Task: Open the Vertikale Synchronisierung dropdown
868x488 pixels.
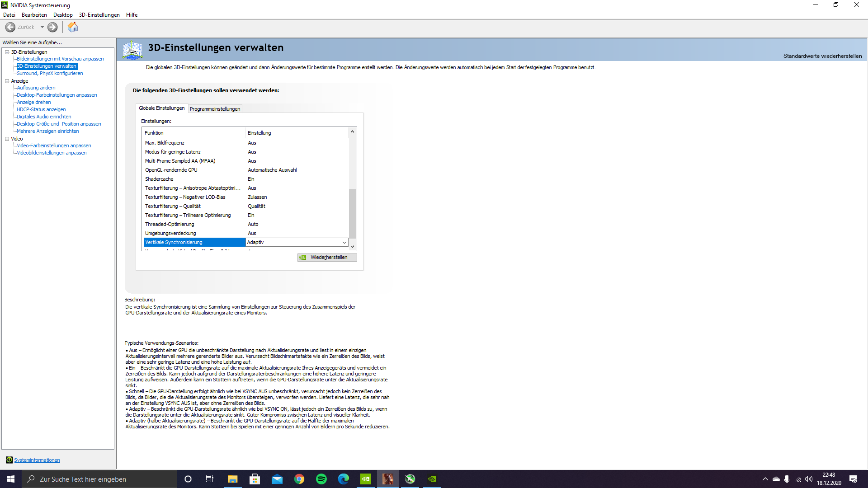Action: click(x=344, y=243)
